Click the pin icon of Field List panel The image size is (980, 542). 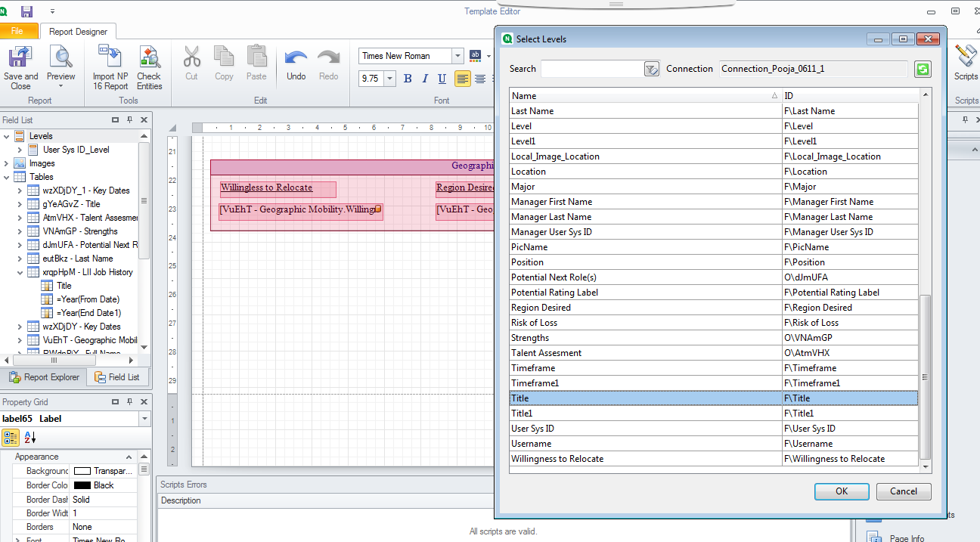click(x=129, y=119)
